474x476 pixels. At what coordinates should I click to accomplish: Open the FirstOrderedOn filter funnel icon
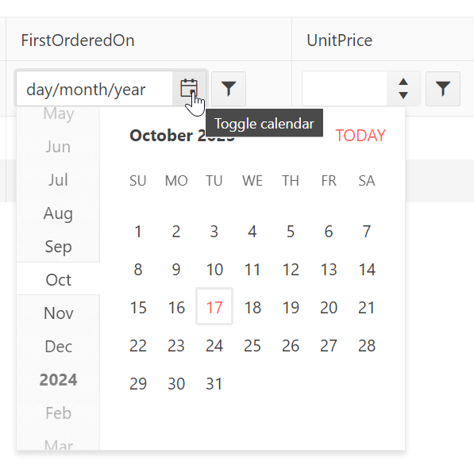pyautogui.click(x=229, y=89)
